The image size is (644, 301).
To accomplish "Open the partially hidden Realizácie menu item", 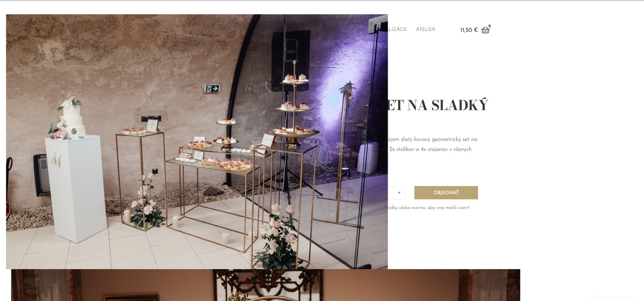I will click(x=397, y=29).
